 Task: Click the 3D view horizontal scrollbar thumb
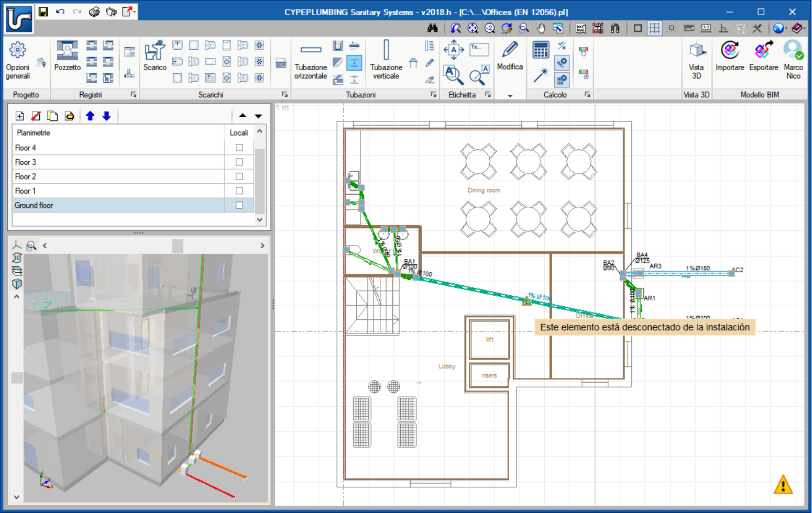[x=178, y=246]
